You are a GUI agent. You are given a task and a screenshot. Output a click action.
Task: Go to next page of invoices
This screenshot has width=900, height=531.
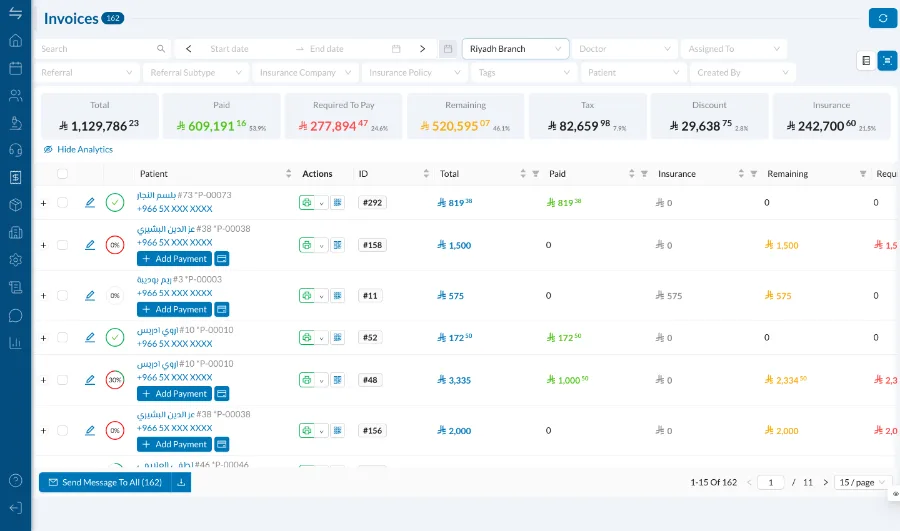[825, 482]
